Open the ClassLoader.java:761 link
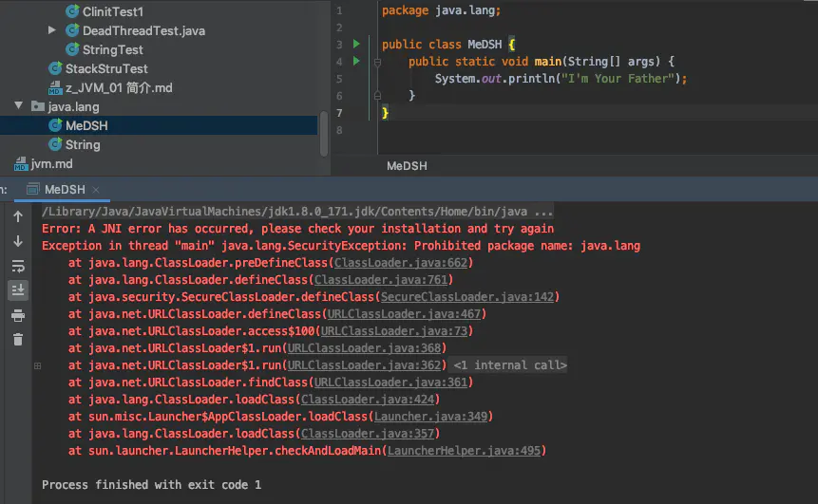 click(x=381, y=280)
